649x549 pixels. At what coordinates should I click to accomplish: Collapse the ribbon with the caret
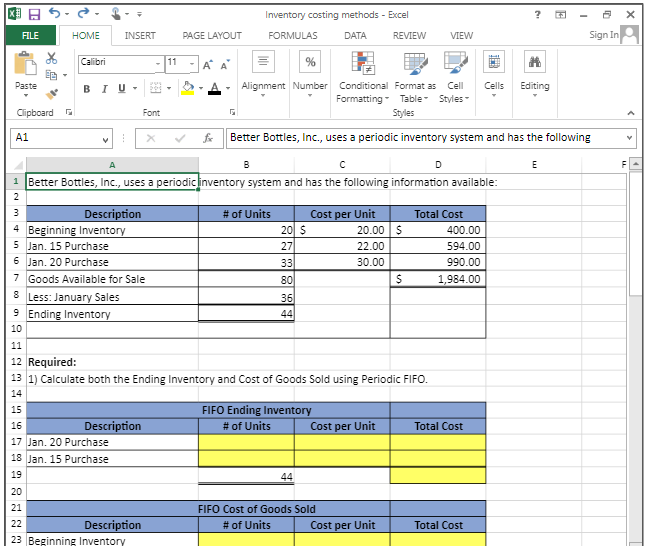[x=631, y=113]
